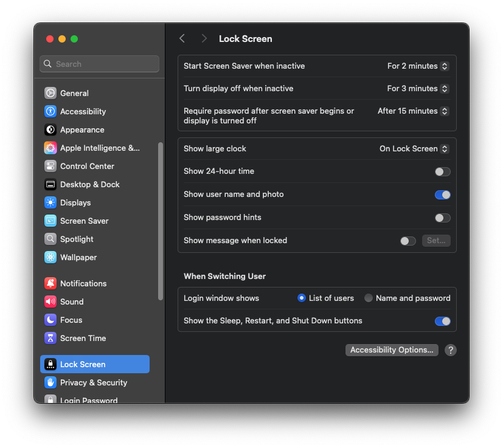Click the Screen Saver icon

point(50,221)
